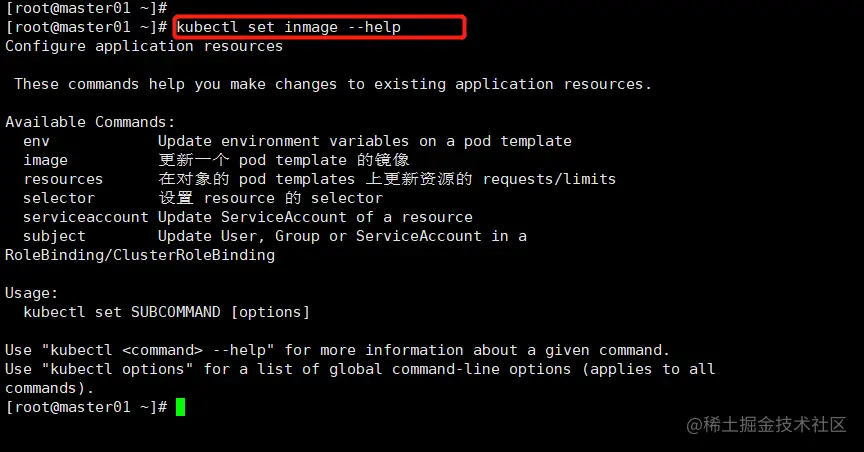Screen dimensions: 864x452
Task: Click the 'env' subcommand name
Action: (36, 142)
